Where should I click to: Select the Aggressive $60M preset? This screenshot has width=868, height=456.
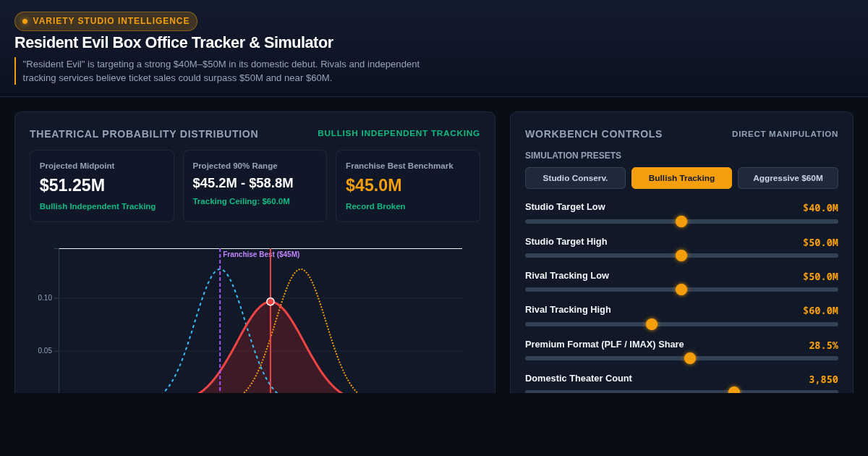pyautogui.click(x=788, y=178)
